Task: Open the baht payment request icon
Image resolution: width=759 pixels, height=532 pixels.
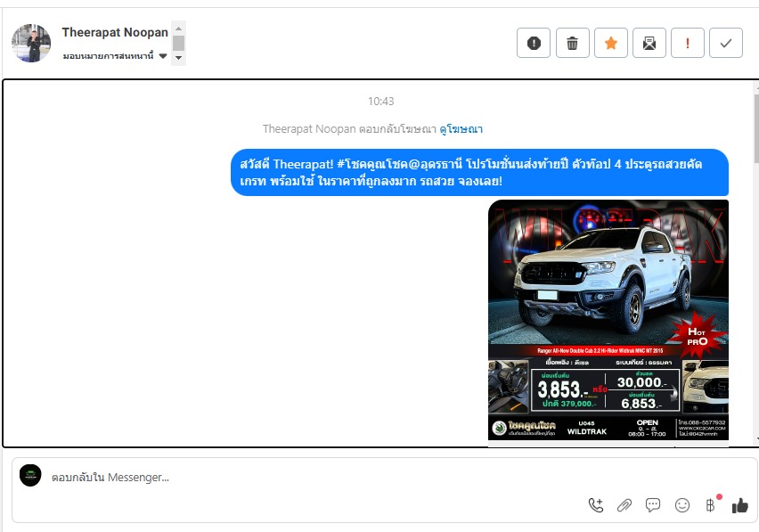Action: pyautogui.click(x=711, y=505)
